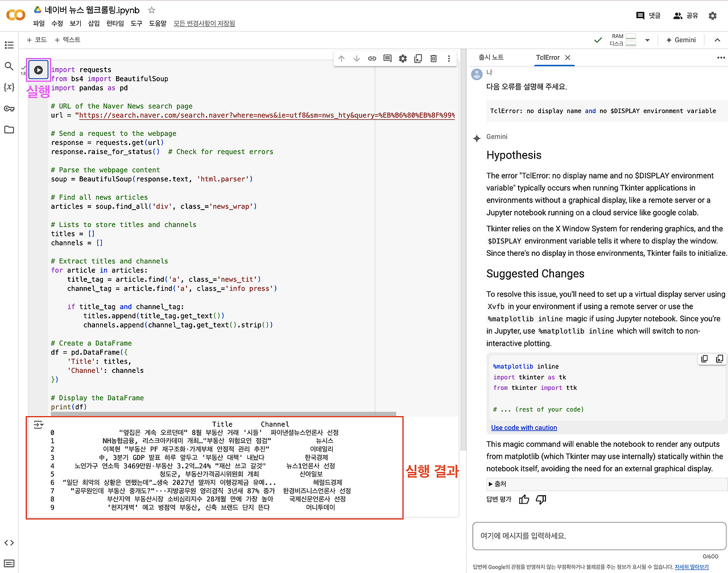Click the 공유 share button

[x=685, y=16]
